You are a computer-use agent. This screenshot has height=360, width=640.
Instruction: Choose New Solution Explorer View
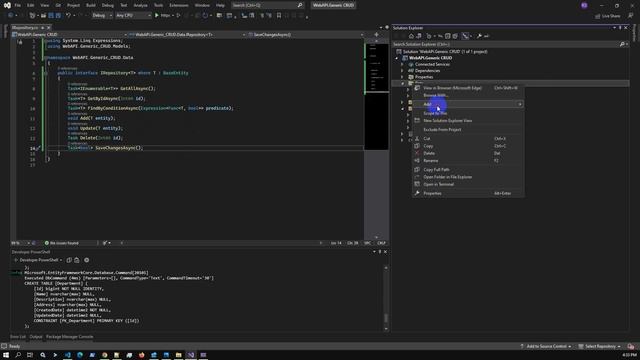(467, 120)
